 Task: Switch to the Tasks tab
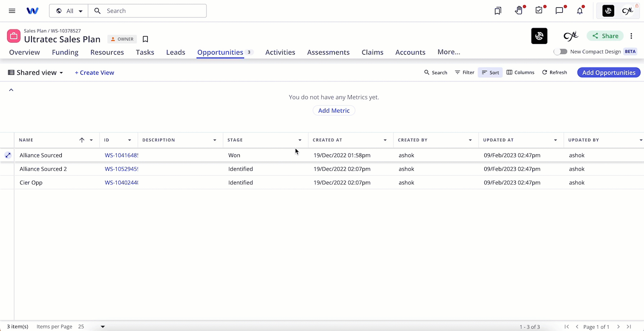(x=145, y=52)
